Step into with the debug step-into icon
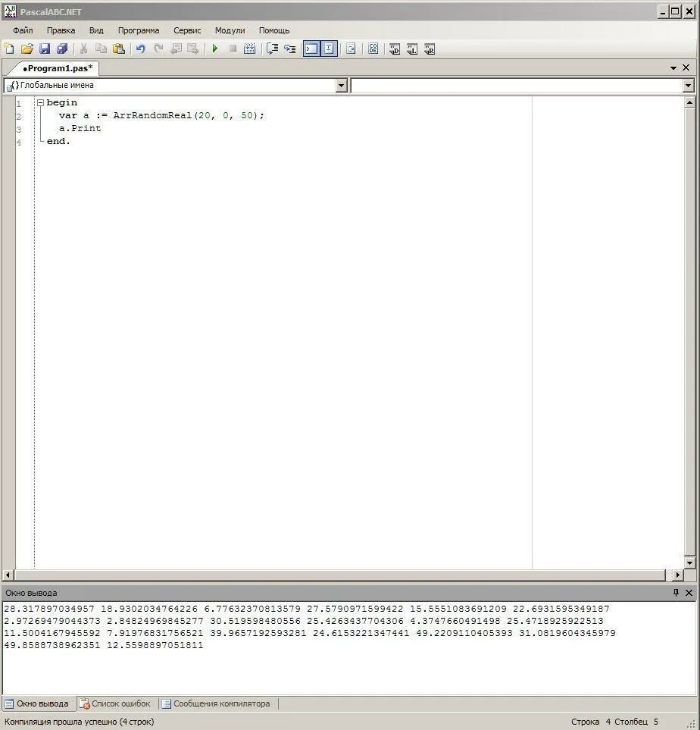700x730 pixels. click(x=290, y=49)
